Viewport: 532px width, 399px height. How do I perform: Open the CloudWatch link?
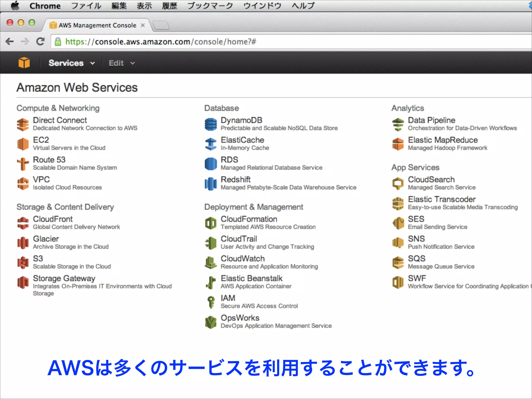coord(243,258)
